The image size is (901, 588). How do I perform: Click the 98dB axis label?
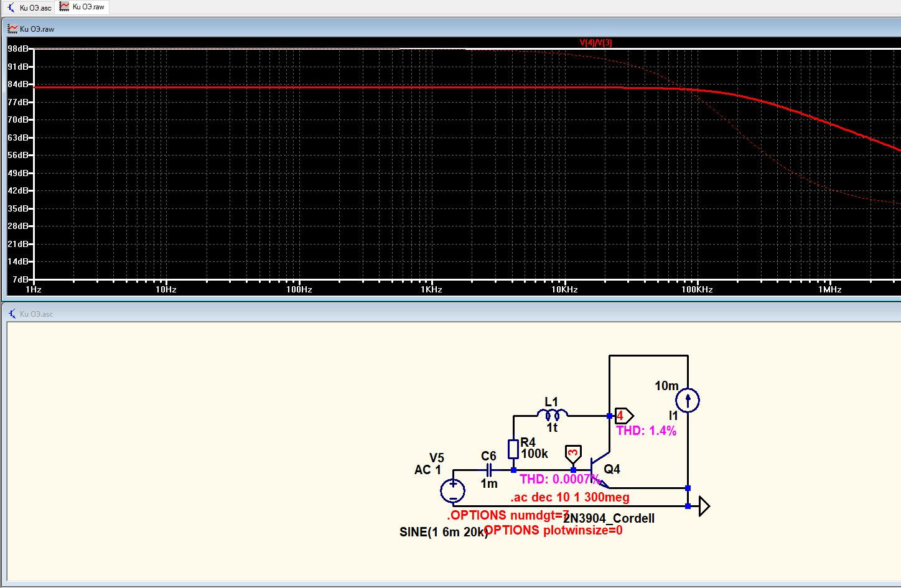pyautogui.click(x=17, y=49)
